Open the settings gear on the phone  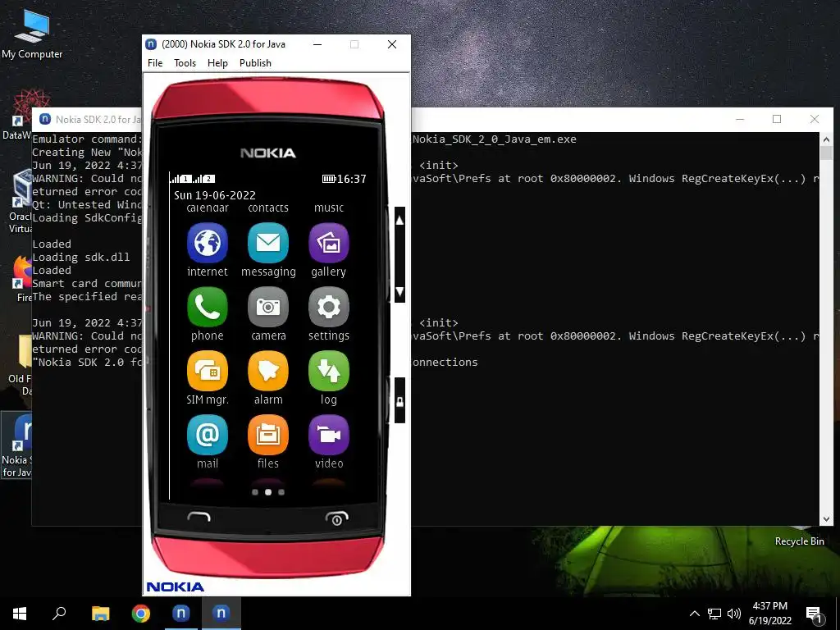pos(329,307)
